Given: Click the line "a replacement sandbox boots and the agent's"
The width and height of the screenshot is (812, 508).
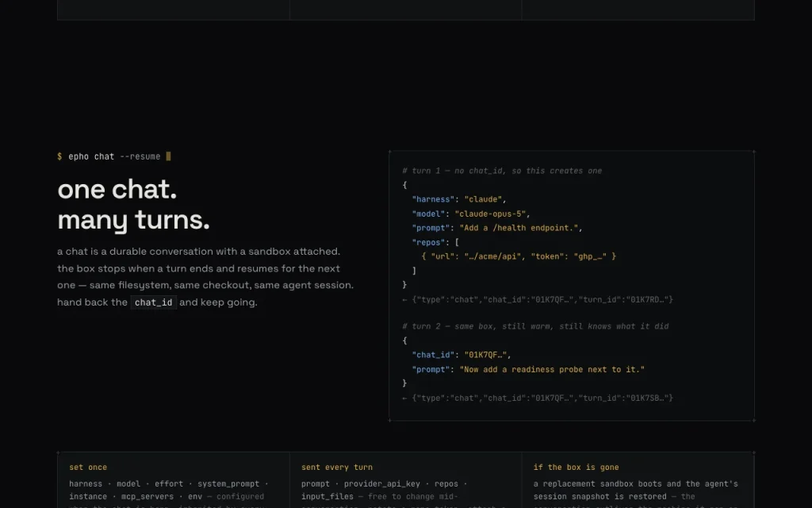Looking at the screenshot, I should point(635,483).
